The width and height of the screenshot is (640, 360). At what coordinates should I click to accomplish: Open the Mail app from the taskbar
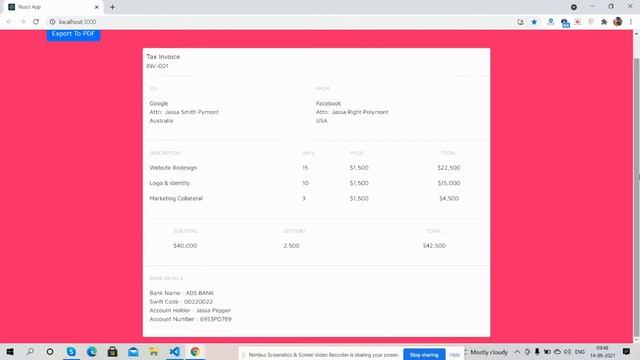(x=133, y=351)
